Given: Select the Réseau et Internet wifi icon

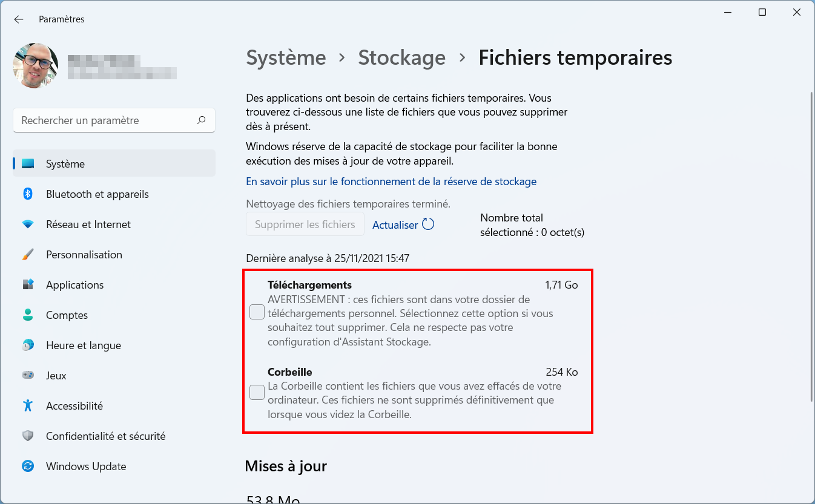Looking at the screenshot, I should point(28,224).
